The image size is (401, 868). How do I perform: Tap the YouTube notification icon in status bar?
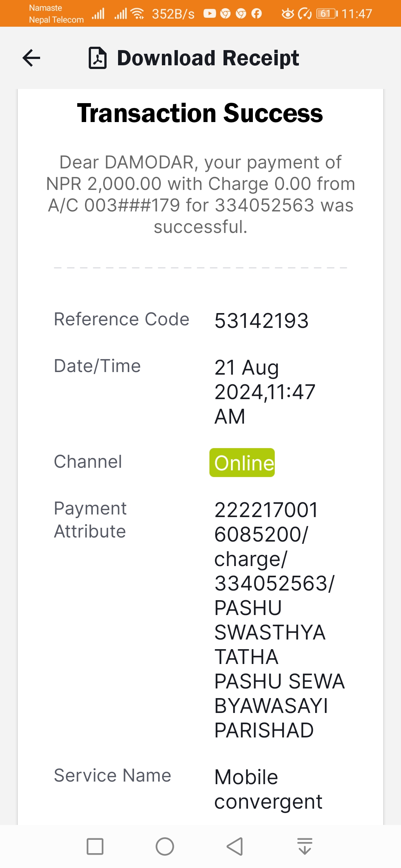click(x=209, y=14)
